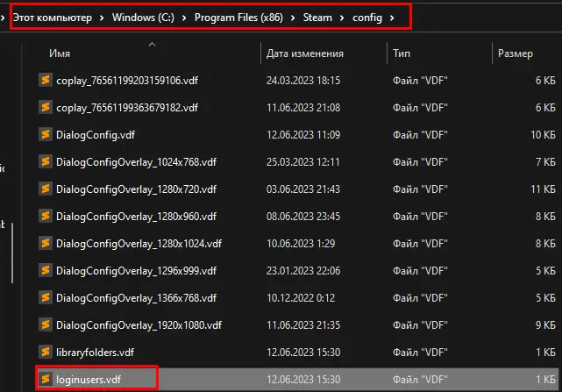Open the Steam breadcrumb folder
This screenshot has width=562, height=392.
317,18
